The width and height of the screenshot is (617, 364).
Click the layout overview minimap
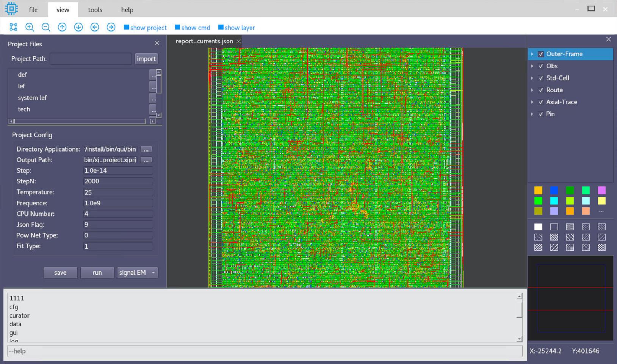tap(570, 298)
